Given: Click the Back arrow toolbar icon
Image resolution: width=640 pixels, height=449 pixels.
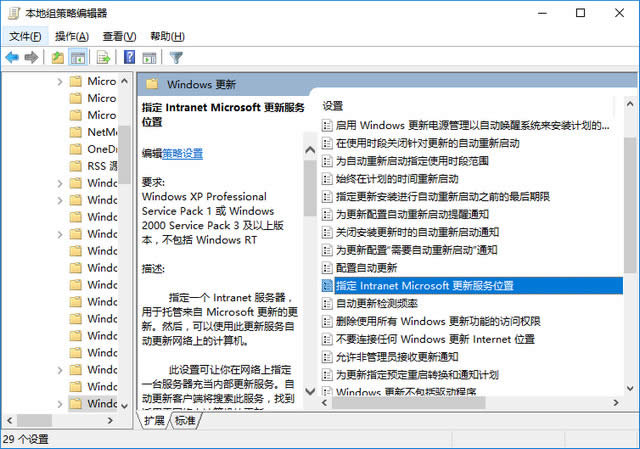Looking at the screenshot, I should (12, 57).
